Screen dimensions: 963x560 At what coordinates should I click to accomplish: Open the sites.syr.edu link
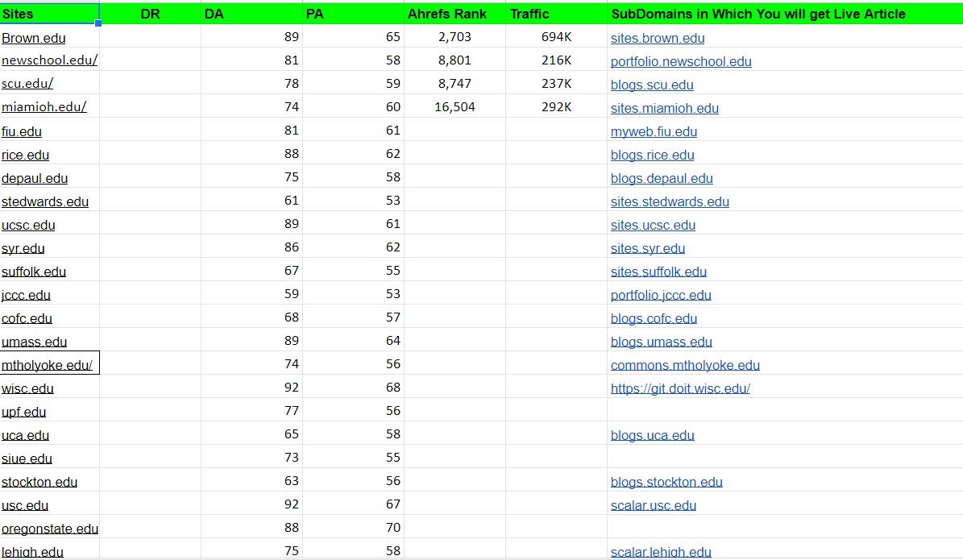(x=647, y=248)
